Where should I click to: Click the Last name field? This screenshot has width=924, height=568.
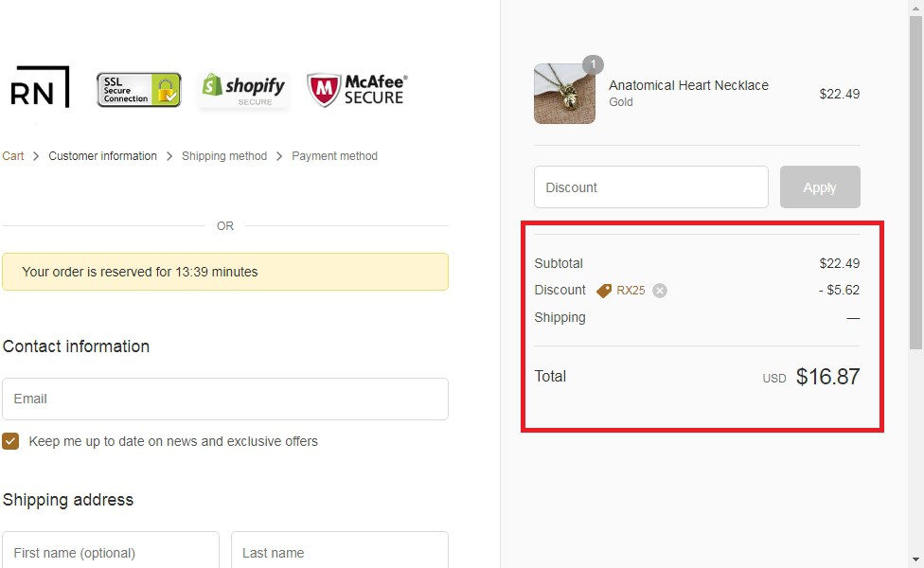[339, 552]
